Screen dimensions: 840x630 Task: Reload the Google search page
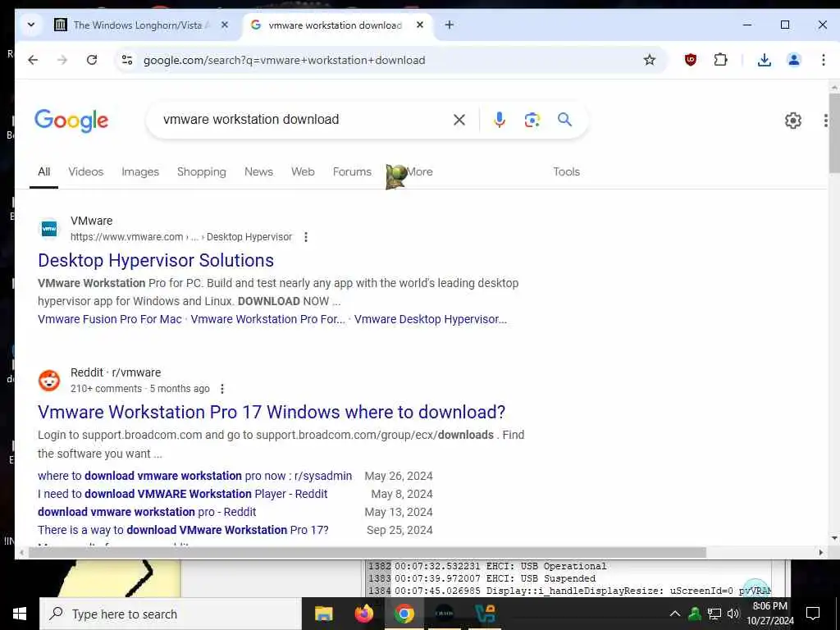point(92,60)
